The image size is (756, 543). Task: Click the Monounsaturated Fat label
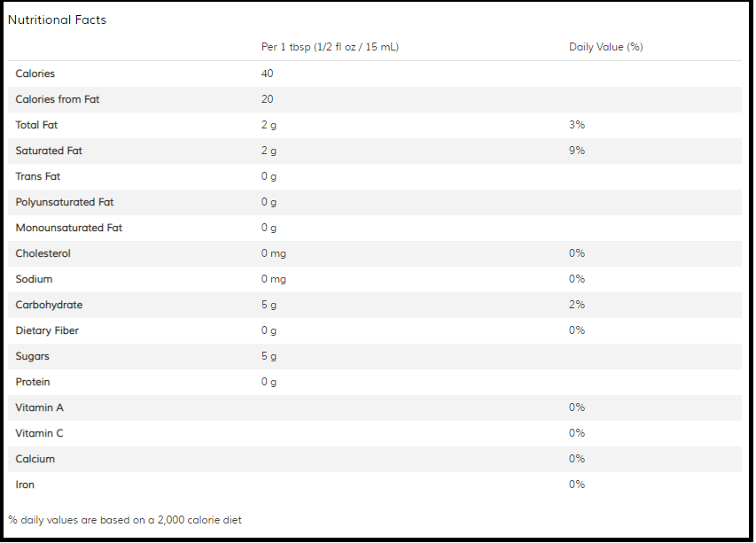[69, 228]
